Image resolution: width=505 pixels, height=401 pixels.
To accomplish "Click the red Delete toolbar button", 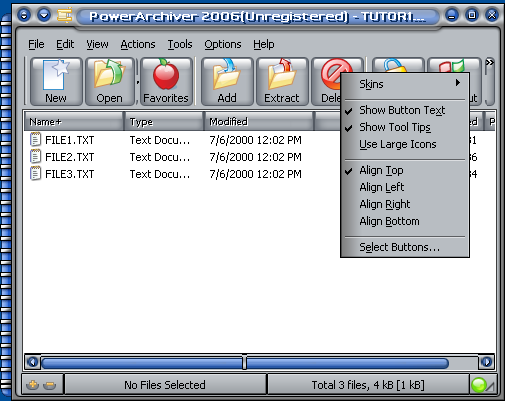I will [x=326, y=81].
